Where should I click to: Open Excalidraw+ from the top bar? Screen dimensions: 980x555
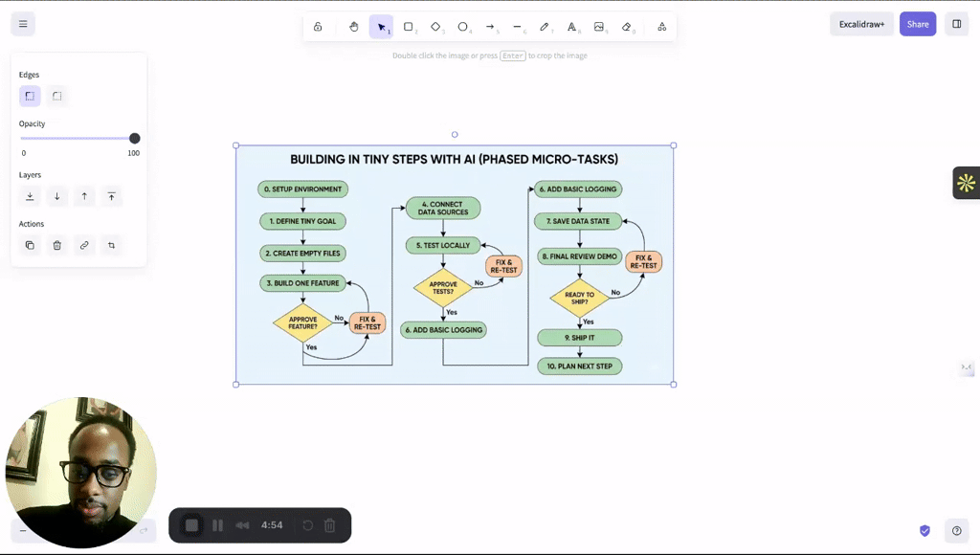pyautogui.click(x=860, y=23)
